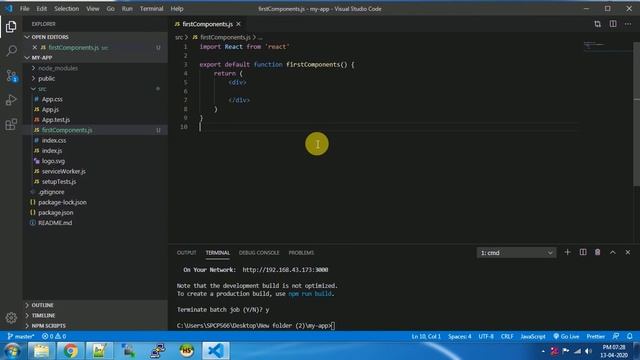Close the terminal panel
The height and width of the screenshot is (360, 640).
[628, 252]
